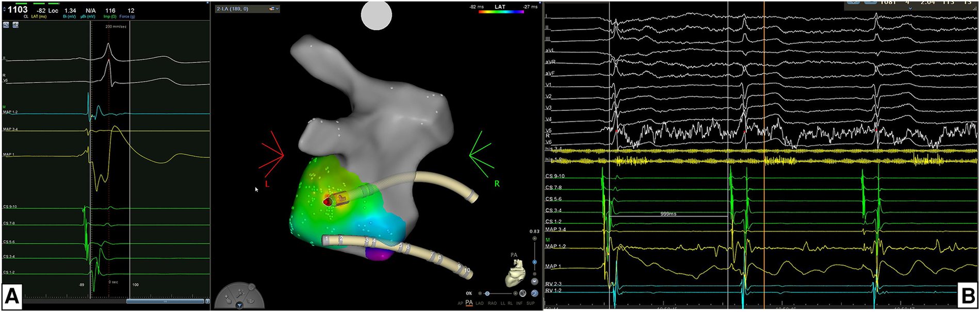Image resolution: width=980 pixels, height=312 pixels.
Task: Click the aVF lead label
Action: (550, 74)
